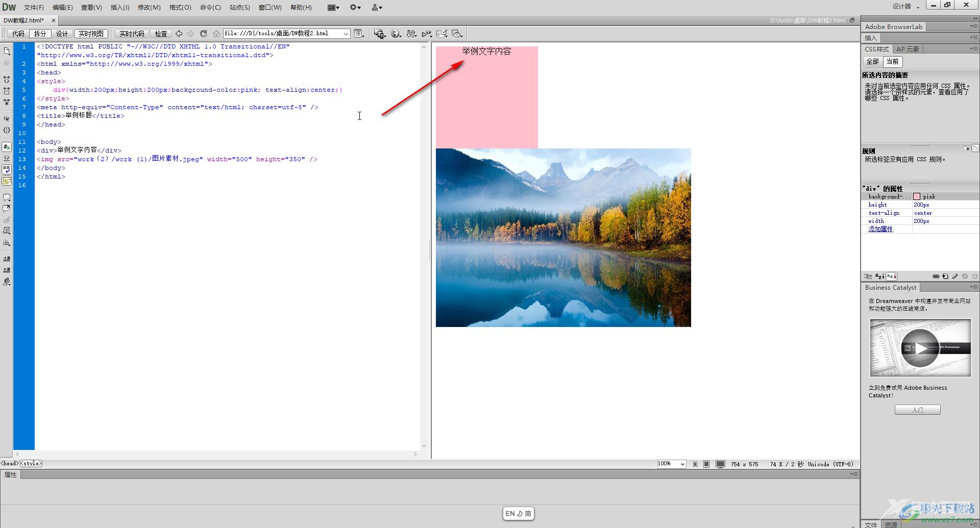Click the 检查 inspect button

click(161, 34)
